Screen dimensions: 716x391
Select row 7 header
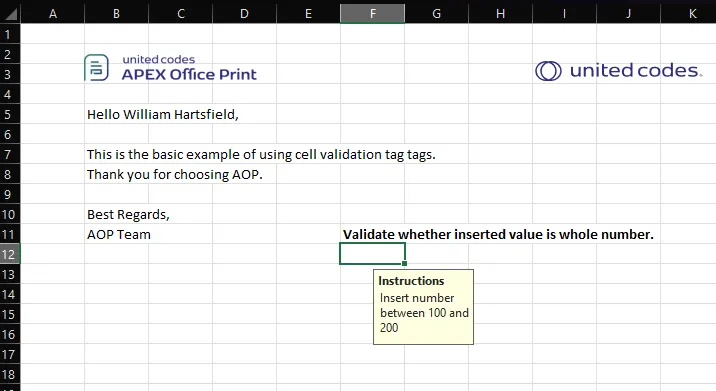point(10,154)
